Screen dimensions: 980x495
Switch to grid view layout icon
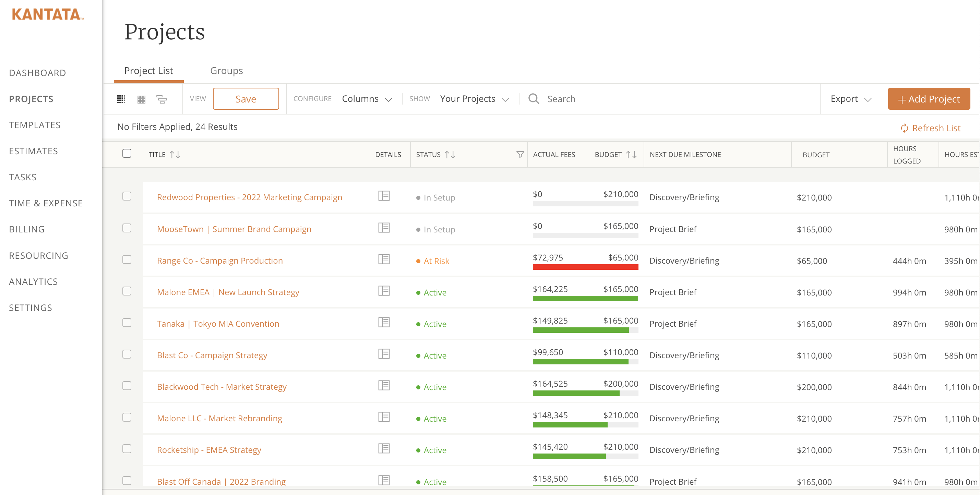pos(142,99)
